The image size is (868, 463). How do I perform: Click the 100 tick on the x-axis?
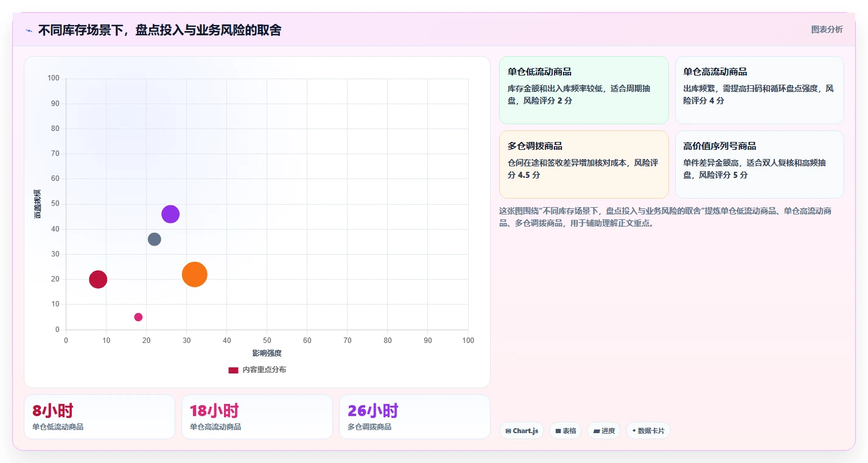point(468,341)
